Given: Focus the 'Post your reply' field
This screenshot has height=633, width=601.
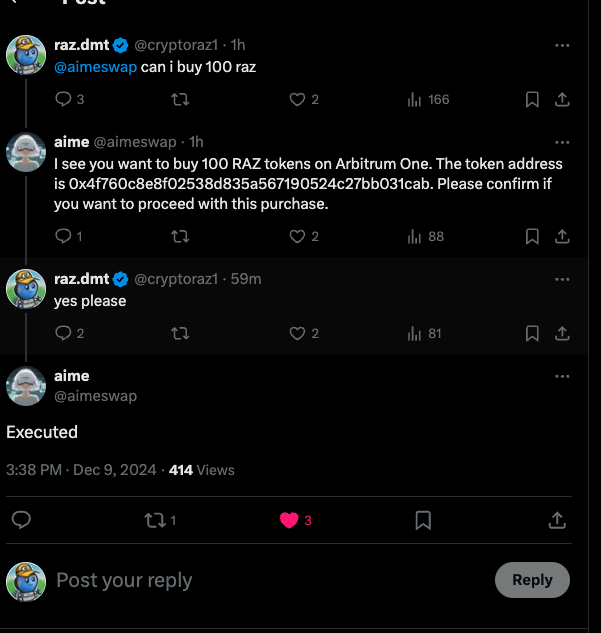Looking at the screenshot, I should click(270, 580).
